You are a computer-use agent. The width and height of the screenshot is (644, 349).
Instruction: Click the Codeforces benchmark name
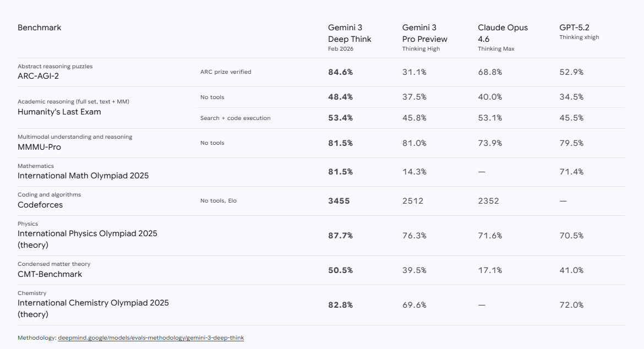tap(40, 205)
